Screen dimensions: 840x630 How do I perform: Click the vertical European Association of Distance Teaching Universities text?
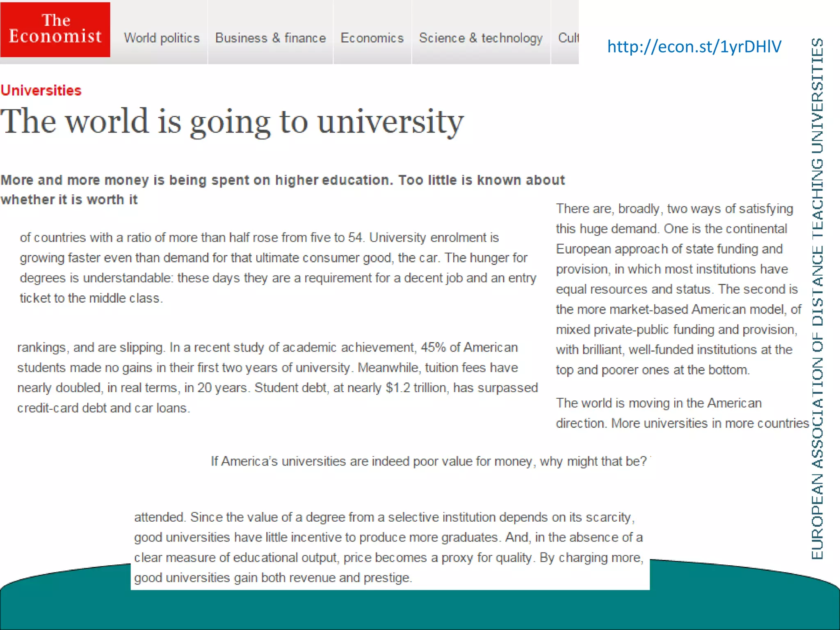[817, 299]
